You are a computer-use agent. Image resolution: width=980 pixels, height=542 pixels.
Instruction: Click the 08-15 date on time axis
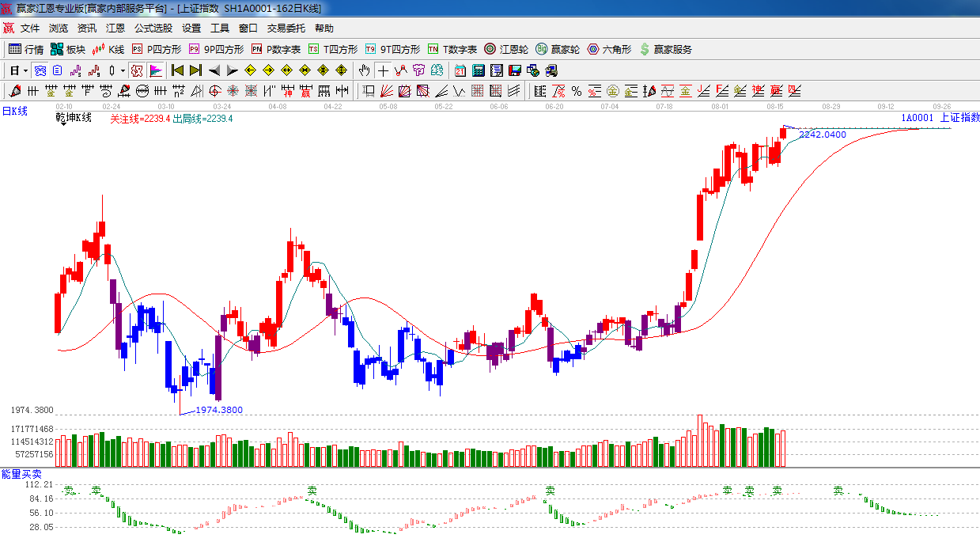click(775, 106)
